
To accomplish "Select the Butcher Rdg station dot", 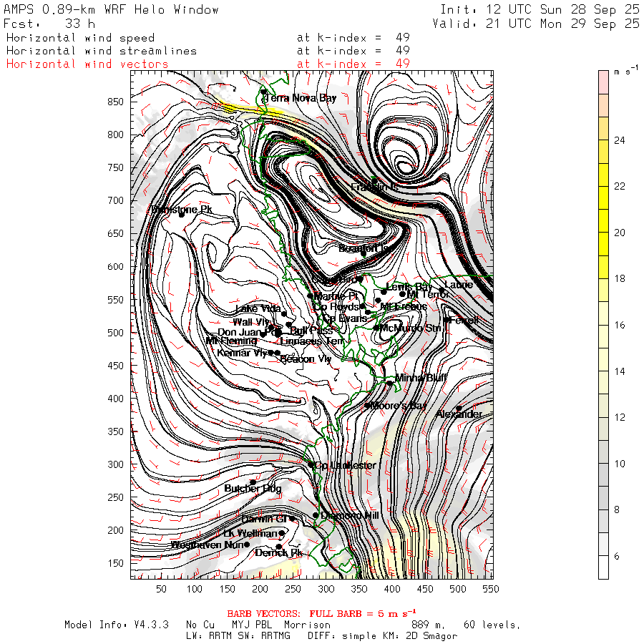I will click(x=253, y=482).
